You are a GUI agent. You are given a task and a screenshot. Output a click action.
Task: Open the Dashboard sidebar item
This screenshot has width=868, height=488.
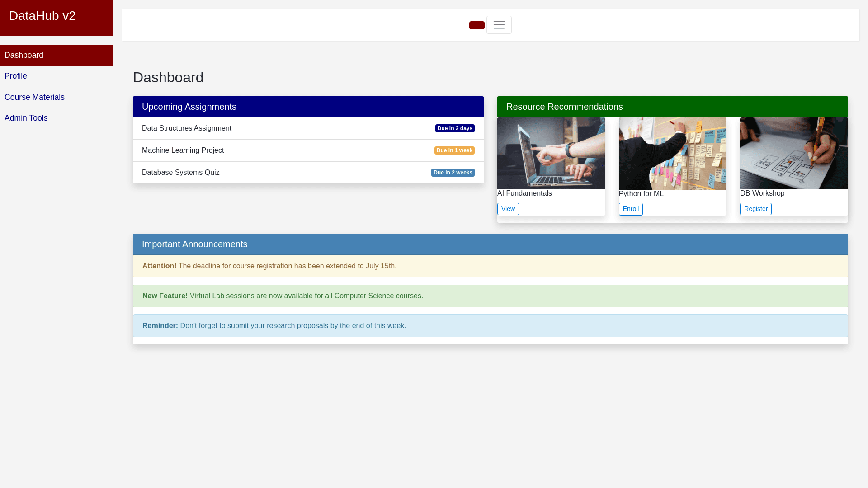pos(24,55)
